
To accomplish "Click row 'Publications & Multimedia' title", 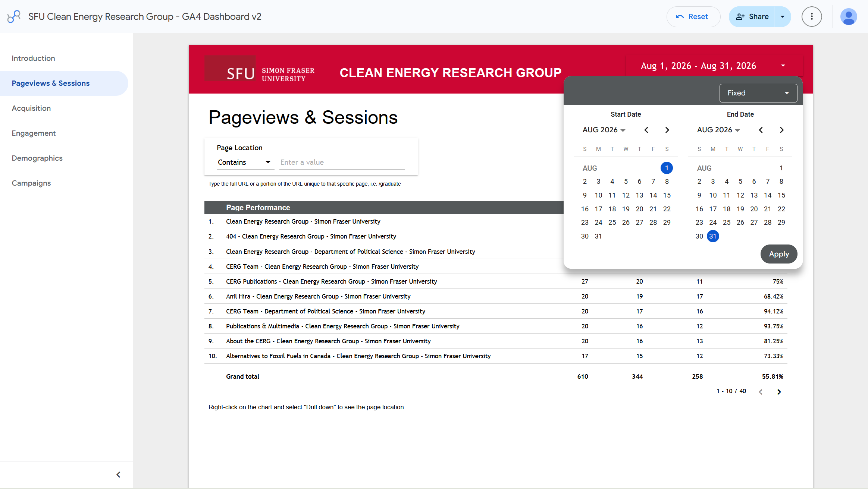I will [342, 326].
